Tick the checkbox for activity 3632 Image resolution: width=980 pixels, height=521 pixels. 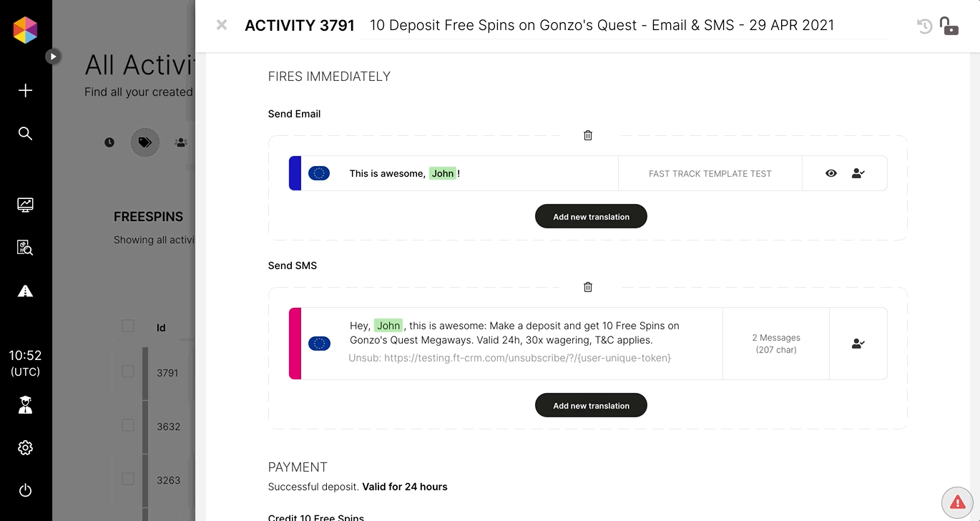128,425
